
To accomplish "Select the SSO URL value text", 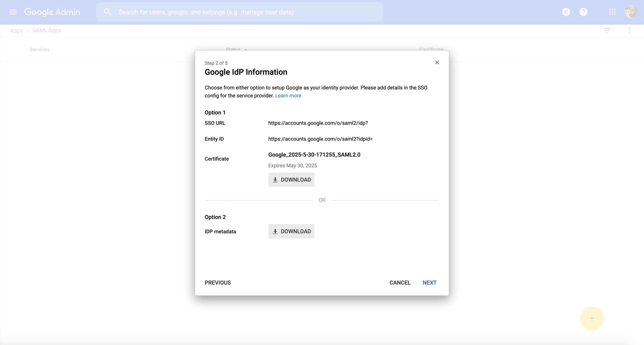I will pos(318,123).
